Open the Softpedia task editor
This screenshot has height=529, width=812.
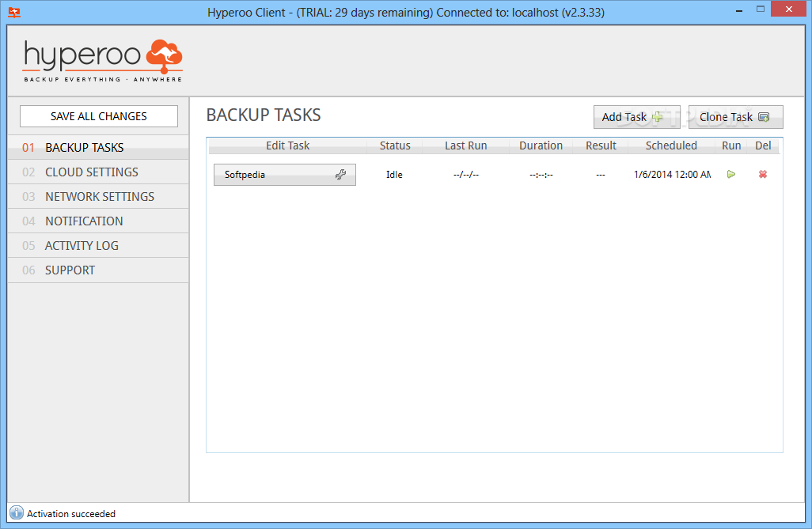pyautogui.click(x=284, y=175)
